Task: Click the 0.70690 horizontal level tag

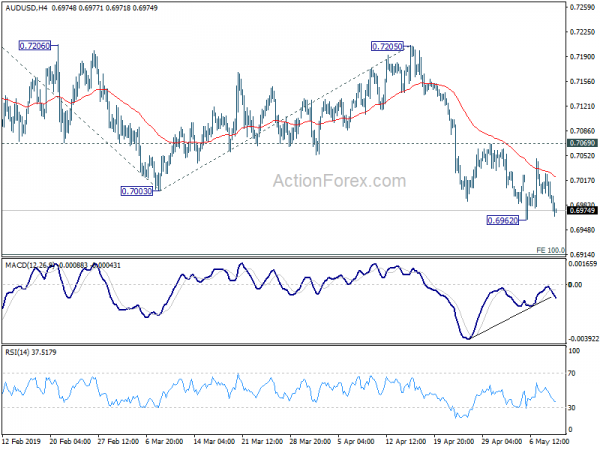Action: click(582, 143)
